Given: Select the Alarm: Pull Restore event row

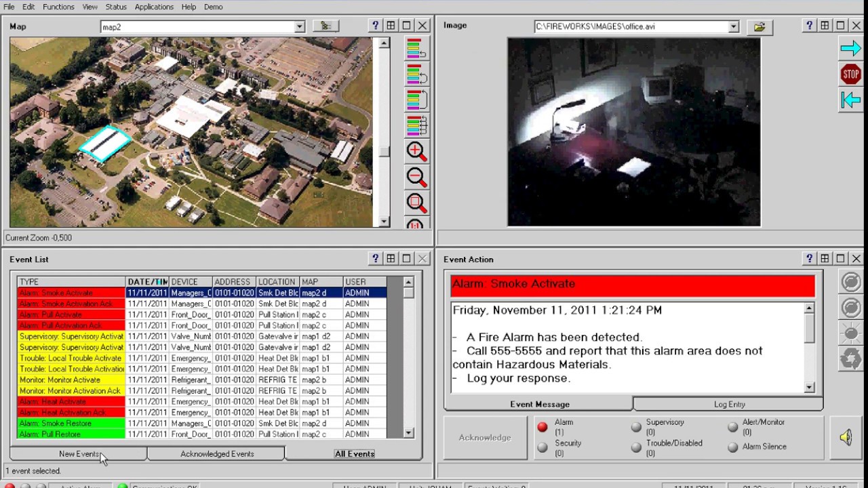Looking at the screenshot, I should [x=202, y=434].
